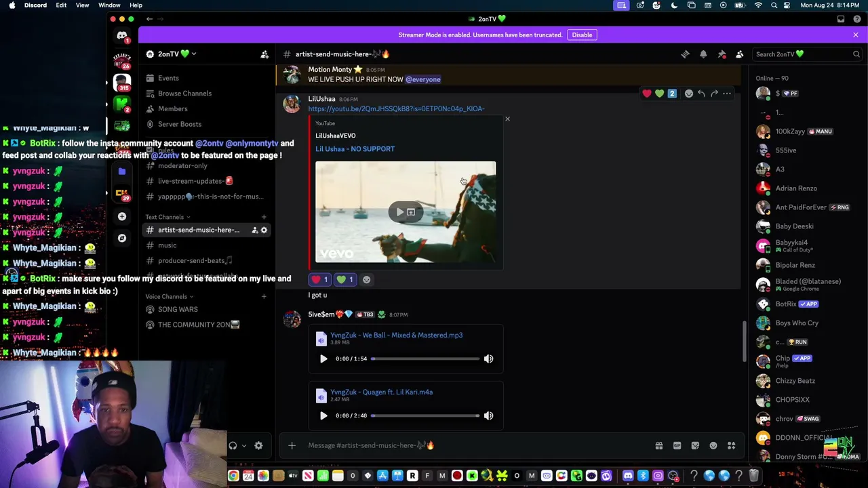Screen dimensions: 868x488
Task: Open the Apps launcher icon
Action: tap(731, 445)
